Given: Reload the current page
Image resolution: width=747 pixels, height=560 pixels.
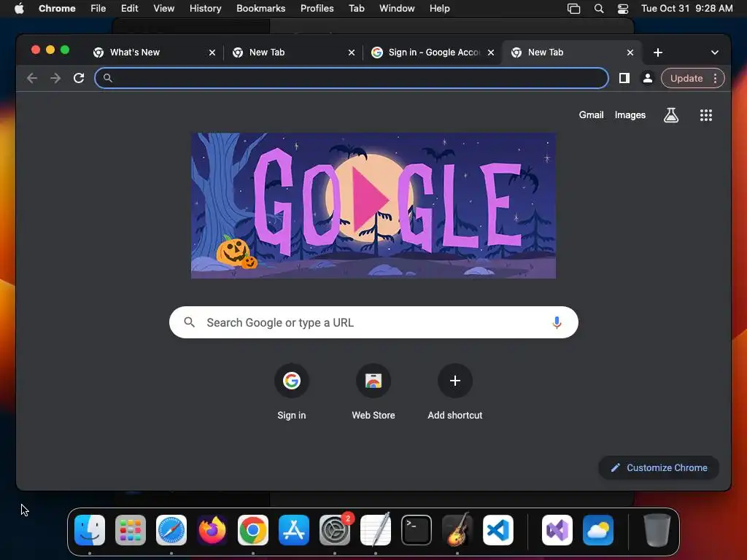Looking at the screenshot, I should pyautogui.click(x=79, y=78).
